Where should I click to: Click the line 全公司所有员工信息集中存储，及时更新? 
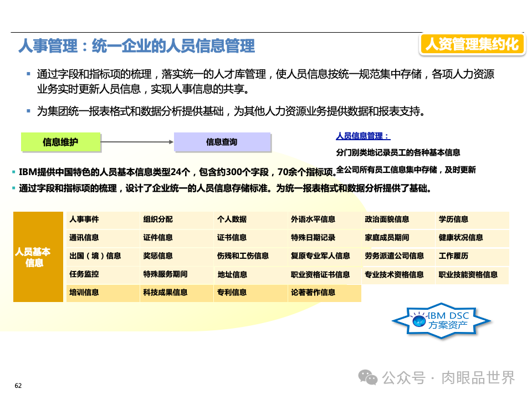[x=406, y=170]
